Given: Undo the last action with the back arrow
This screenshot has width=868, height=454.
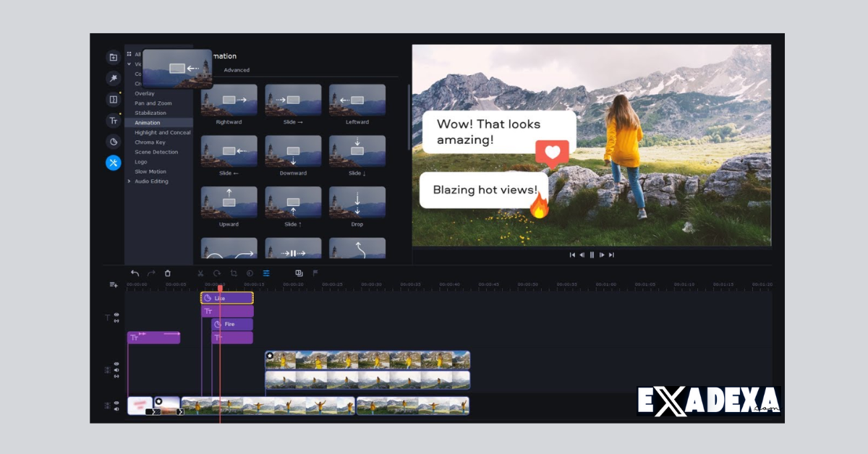Looking at the screenshot, I should [x=135, y=273].
